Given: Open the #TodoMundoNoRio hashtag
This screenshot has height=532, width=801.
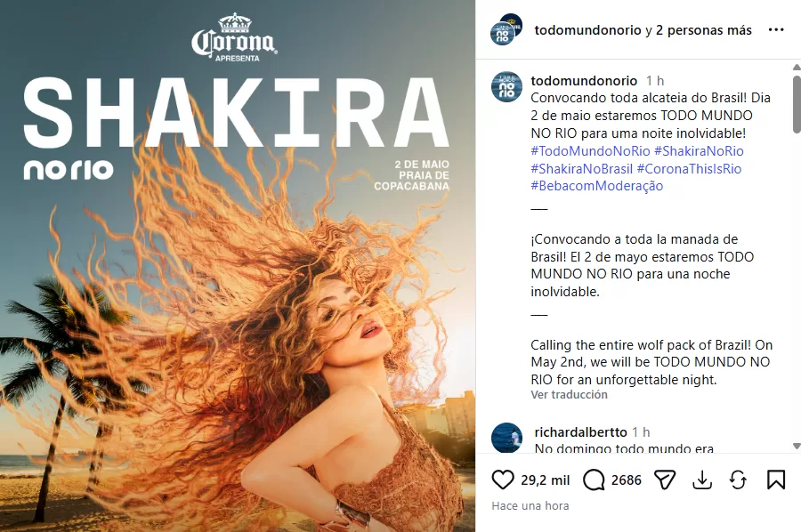Looking at the screenshot, I should point(590,151).
